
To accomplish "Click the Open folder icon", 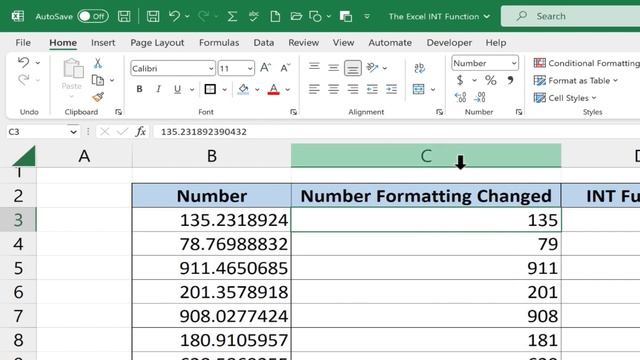I will coord(296,16).
